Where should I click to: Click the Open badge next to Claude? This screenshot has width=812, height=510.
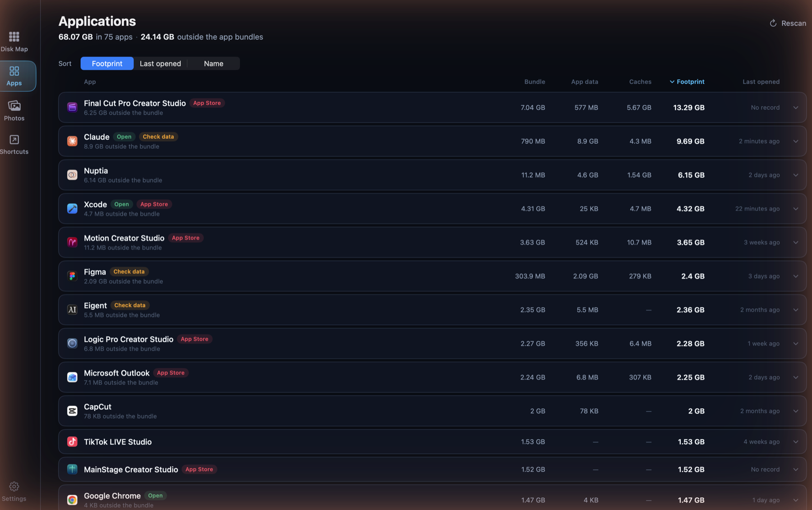124,137
